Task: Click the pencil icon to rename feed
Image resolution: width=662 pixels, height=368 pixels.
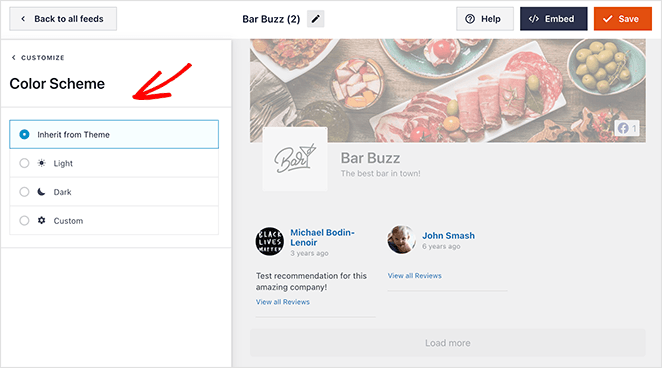Action: tap(315, 19)
